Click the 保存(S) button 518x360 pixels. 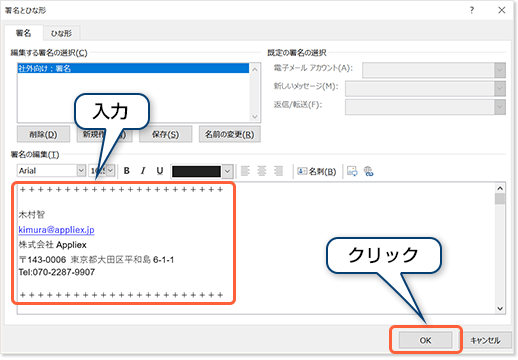[165, 134]
